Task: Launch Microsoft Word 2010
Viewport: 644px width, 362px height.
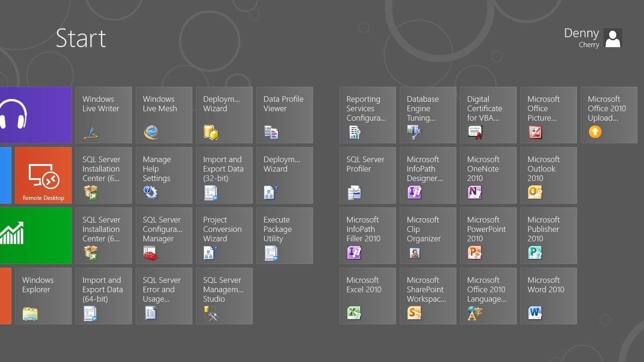Action: click(549, 296)
